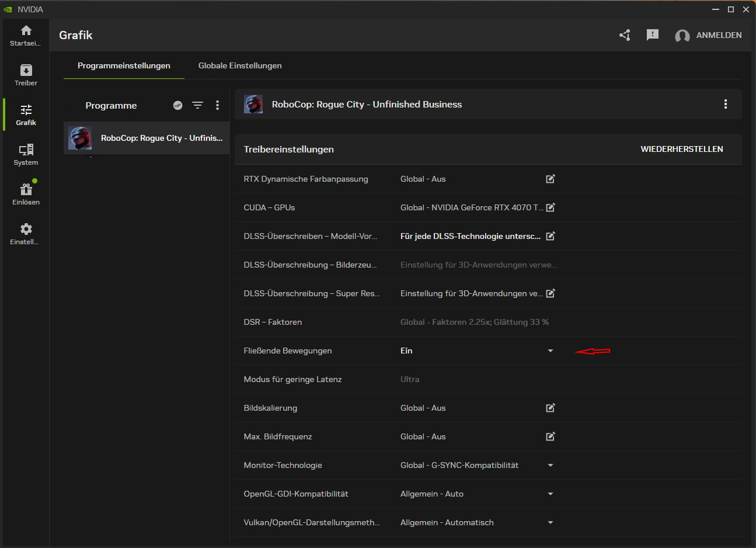
Task: Open the three-dot menu for RoboCop header
Action: click(726, 104)
